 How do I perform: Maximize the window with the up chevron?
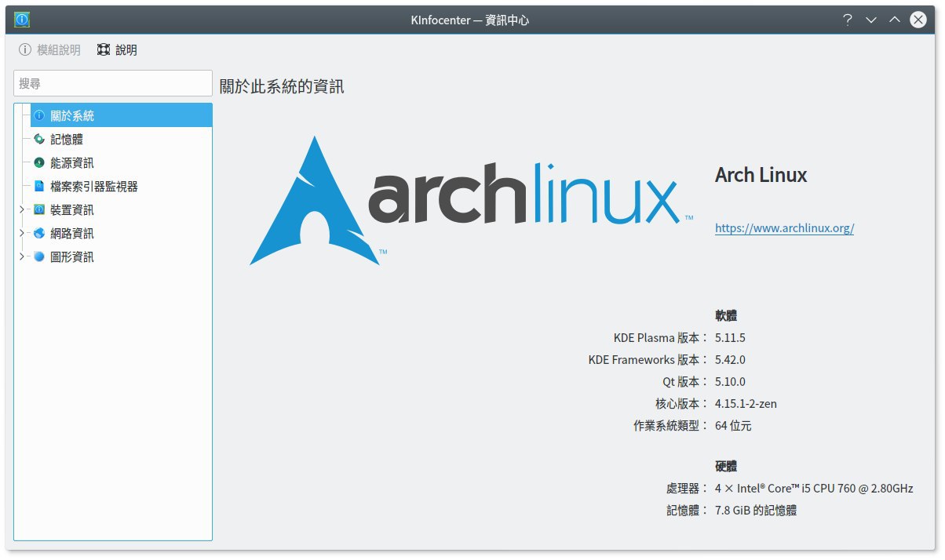click(895, 20)
